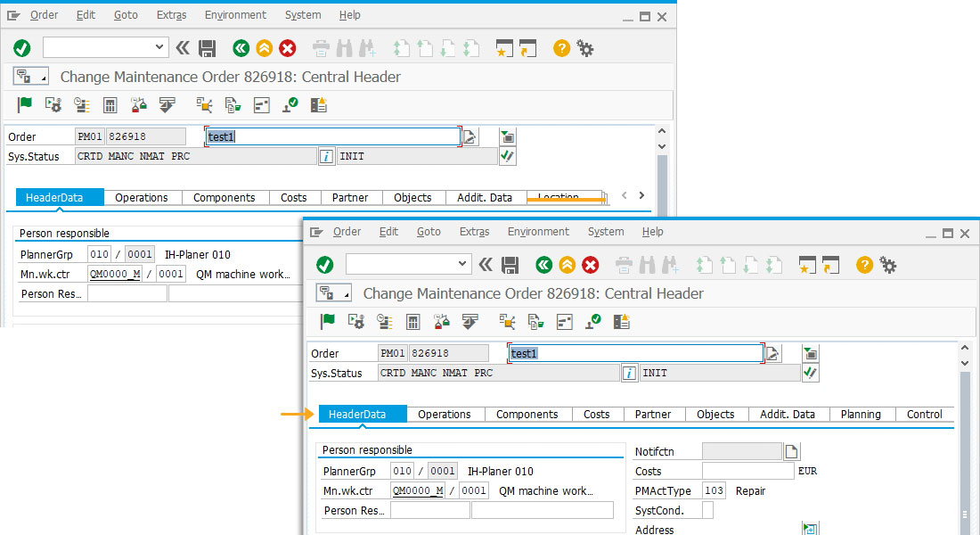Screen dimensions: 980x535
Task: Click the red Cancel icon in front window
Action: coord(591,265)
